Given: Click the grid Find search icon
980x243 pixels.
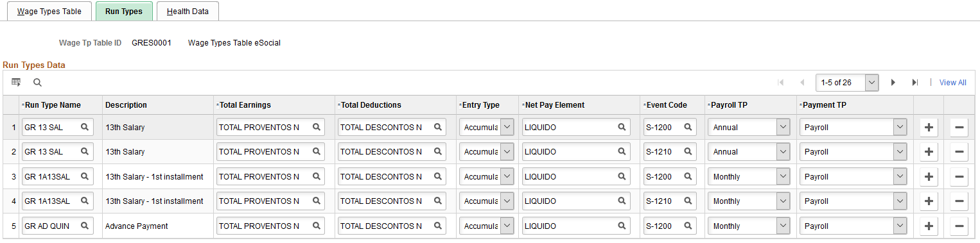Looking at the screenshot, I should 37,82.
